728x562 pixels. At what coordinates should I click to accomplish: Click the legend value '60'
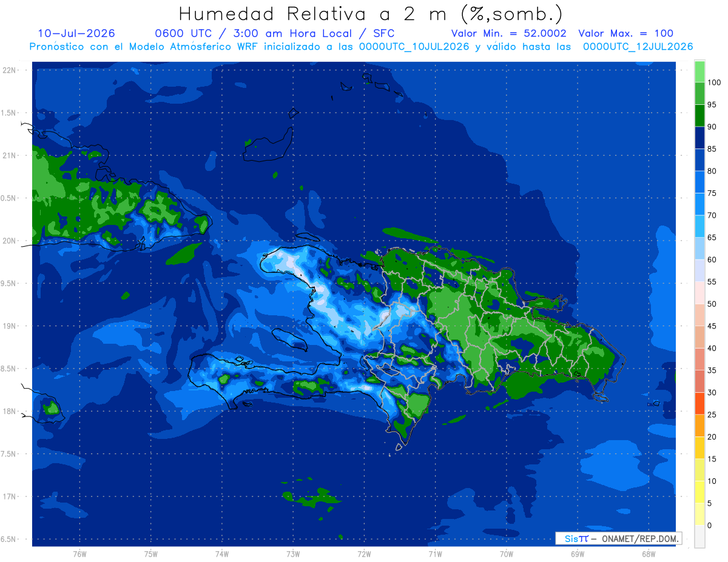point(712,259)
